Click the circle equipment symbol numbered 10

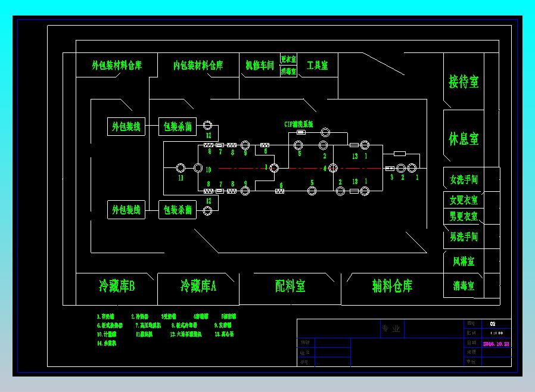(198, 168)
